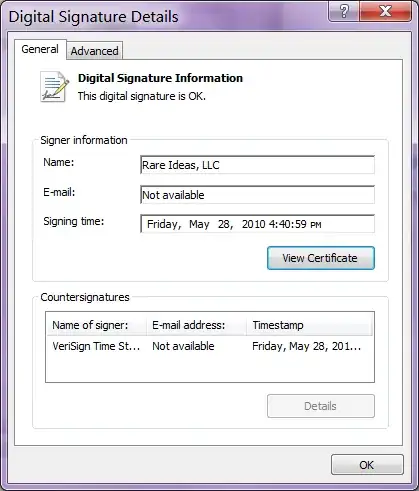Viewport: 419px width, 491px height.
Task: Click the signed document icon
Action: click(54, 87)
